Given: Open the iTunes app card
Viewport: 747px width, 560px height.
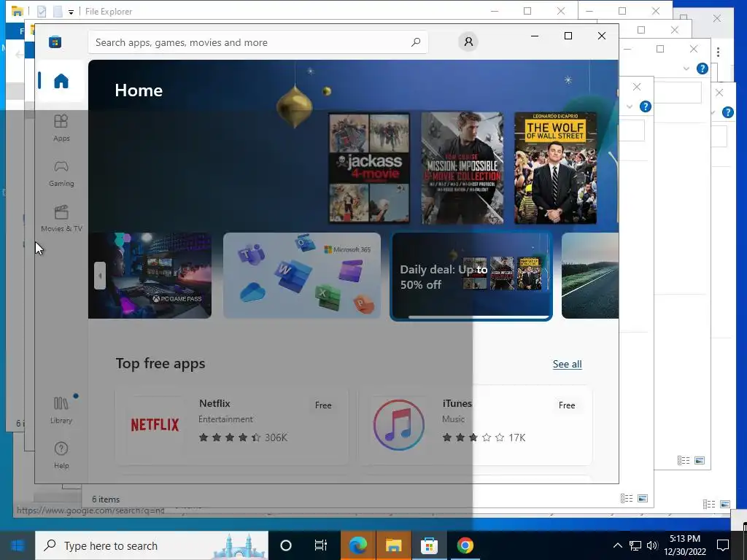Looking at the screenshot, I should point(475,425).
